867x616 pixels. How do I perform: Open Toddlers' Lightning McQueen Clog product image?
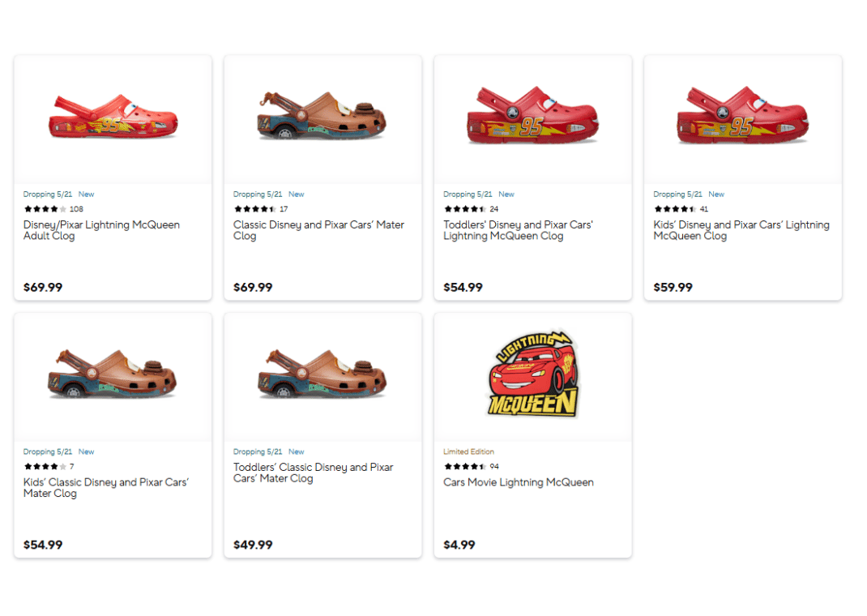tap(532, 118)
